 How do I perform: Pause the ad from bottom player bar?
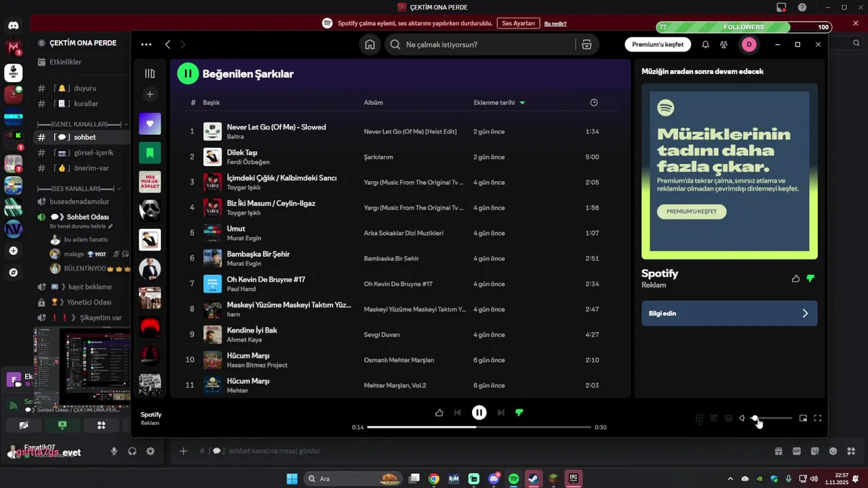coord(479,412)
